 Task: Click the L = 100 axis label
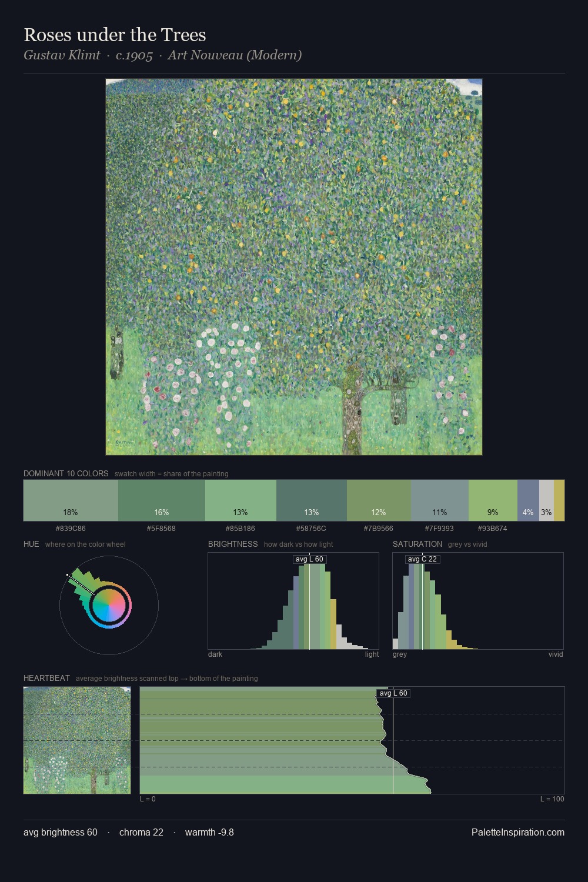[x=552, y=799]
